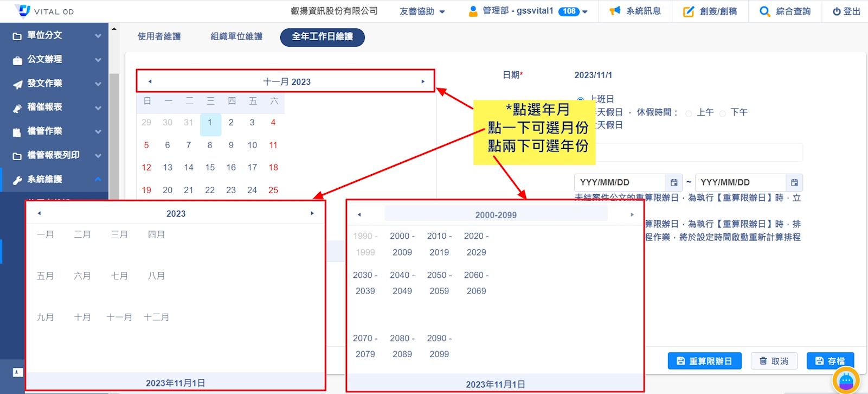The image size is (868, 394).
Task: Open the 系統訊息 megaphone icon
Action: tap(614, 11)
